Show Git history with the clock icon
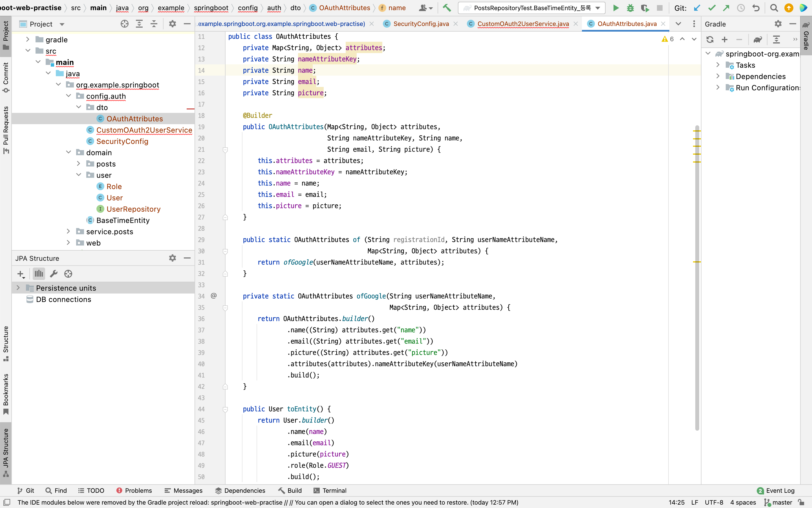Viewport: 812px width, 508px height. tap(741, 8)
